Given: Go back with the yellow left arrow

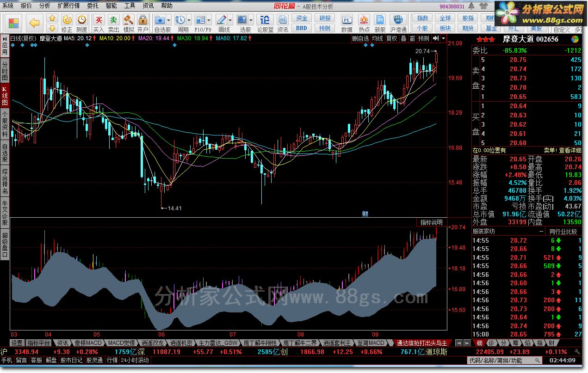Looking at the screenshot, I should point(35,23).
